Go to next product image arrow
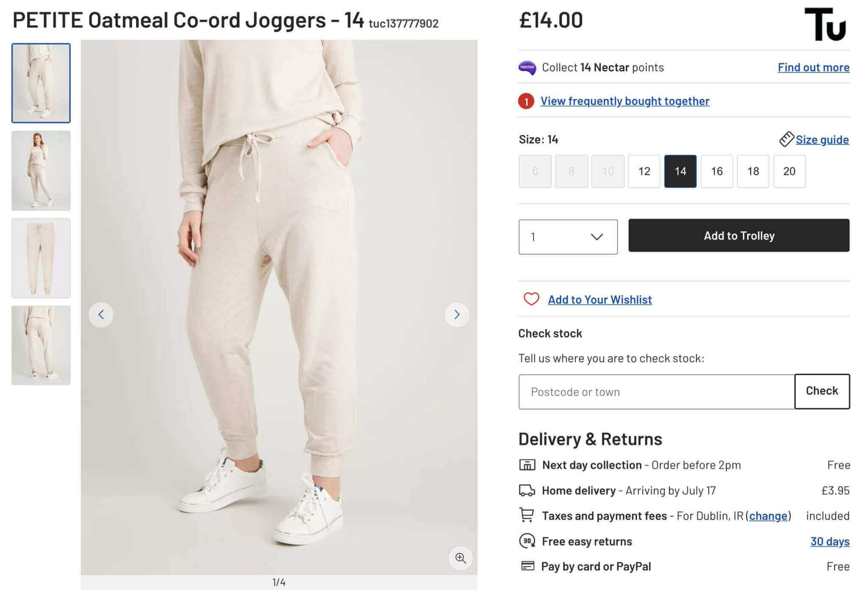The width and height of the screenshot is (868, 596). click(x=456, y=314)
